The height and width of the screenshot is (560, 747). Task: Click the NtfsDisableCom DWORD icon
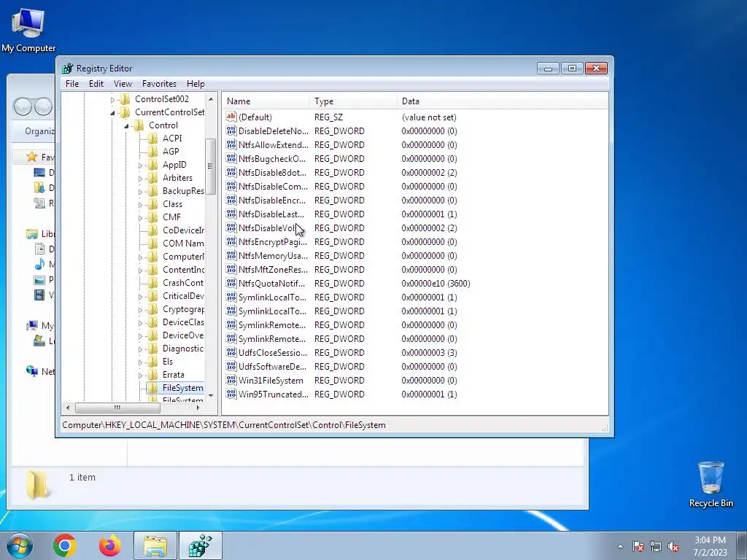point(231,186)
